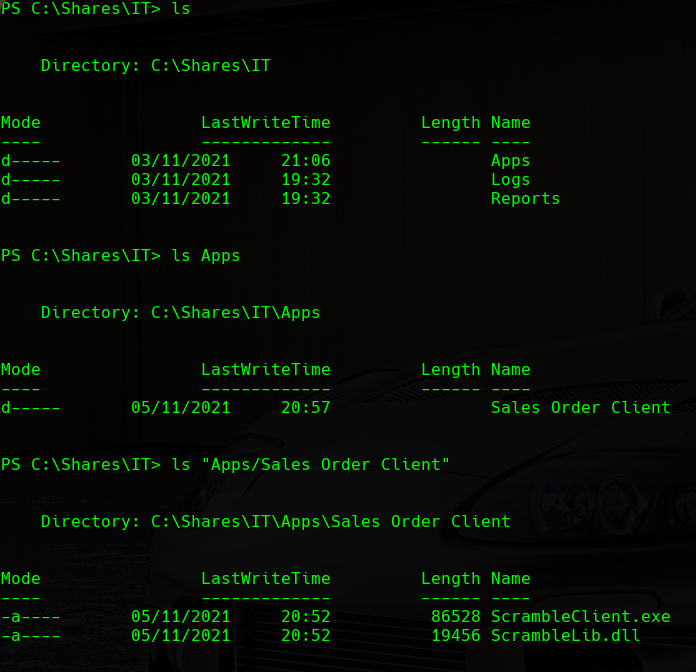This screenshot has height=672, width=696.
Task: Click the "Directory: C:\Shares\IT\Apps" path line
Action: point(180,313)
